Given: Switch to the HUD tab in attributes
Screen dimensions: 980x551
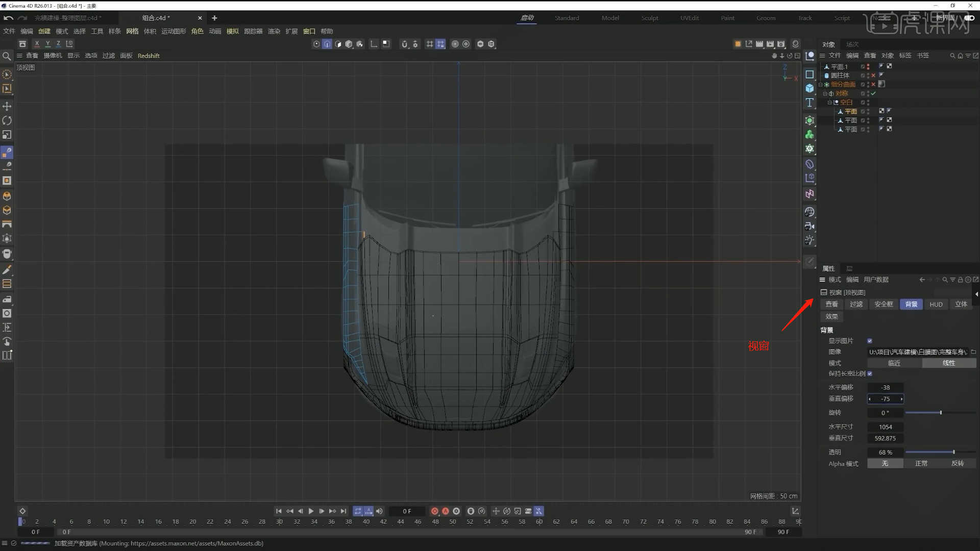Looking at the screenshot, I should point(936,304).
